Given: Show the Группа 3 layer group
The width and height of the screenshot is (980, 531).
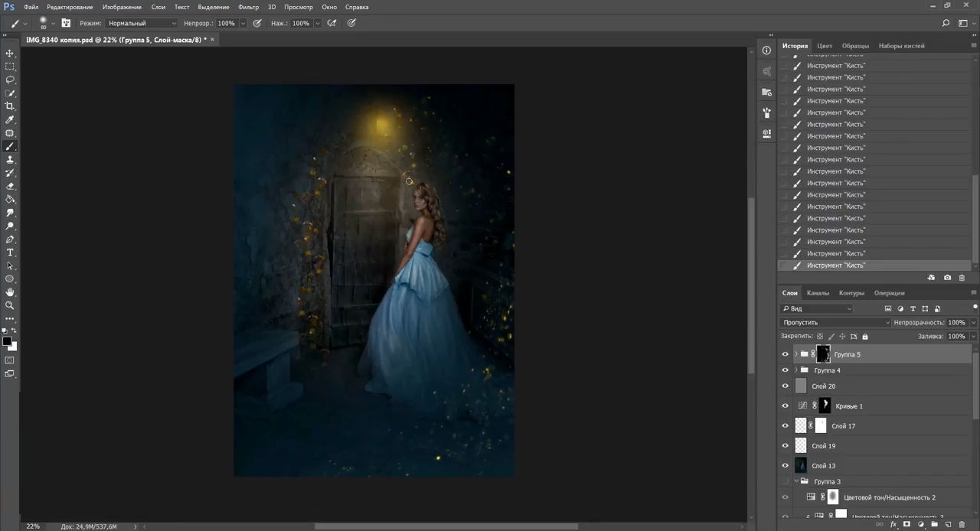Looking at the screenshot, I should [785, 482].
